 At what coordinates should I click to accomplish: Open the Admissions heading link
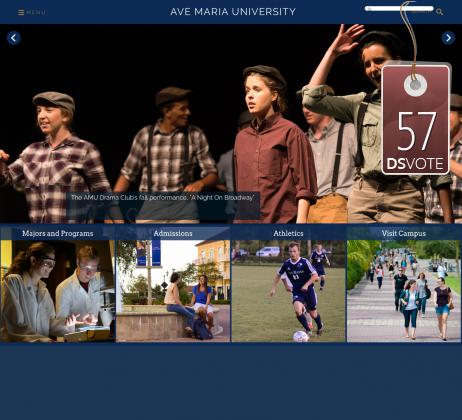[173, 233]
